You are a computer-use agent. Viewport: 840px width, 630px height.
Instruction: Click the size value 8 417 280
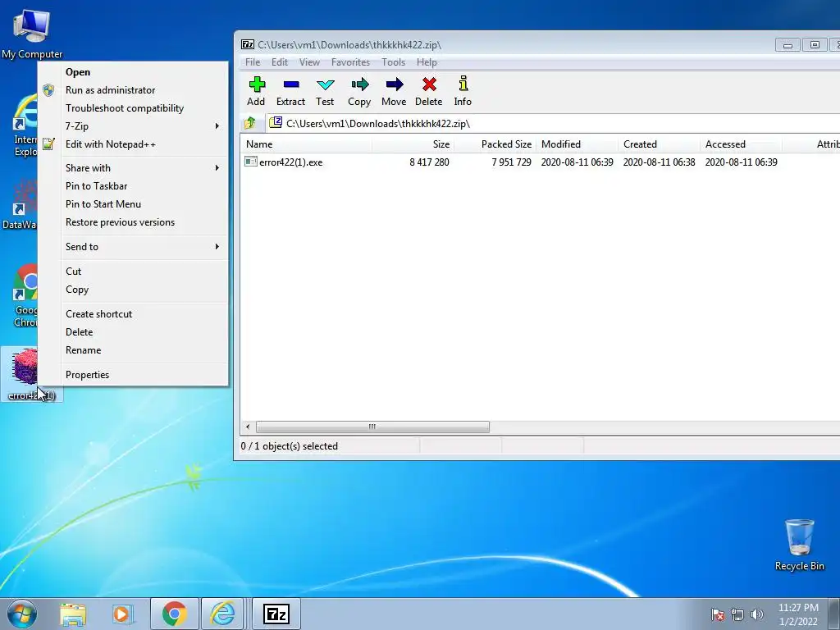(x=429, y=162)
